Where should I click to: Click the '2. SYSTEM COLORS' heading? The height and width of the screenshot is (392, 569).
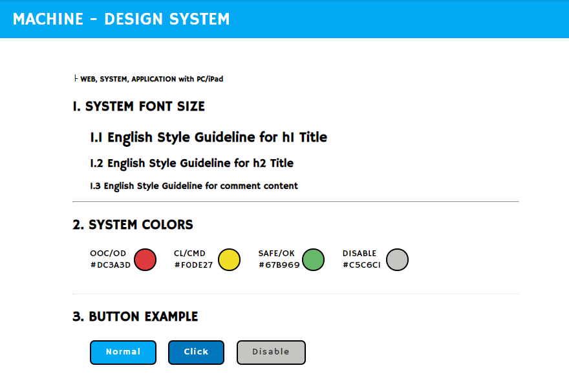(x=133, y=224)
